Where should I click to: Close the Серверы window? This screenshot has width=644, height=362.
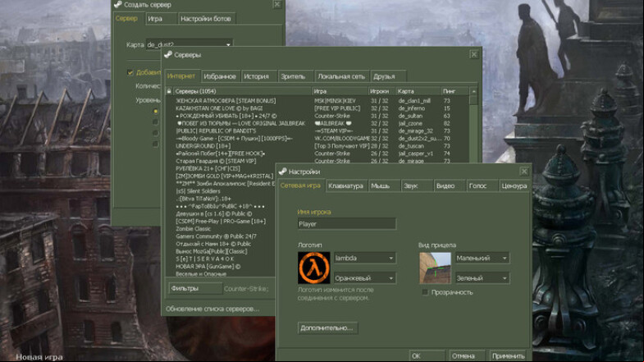tap(474, 55)
